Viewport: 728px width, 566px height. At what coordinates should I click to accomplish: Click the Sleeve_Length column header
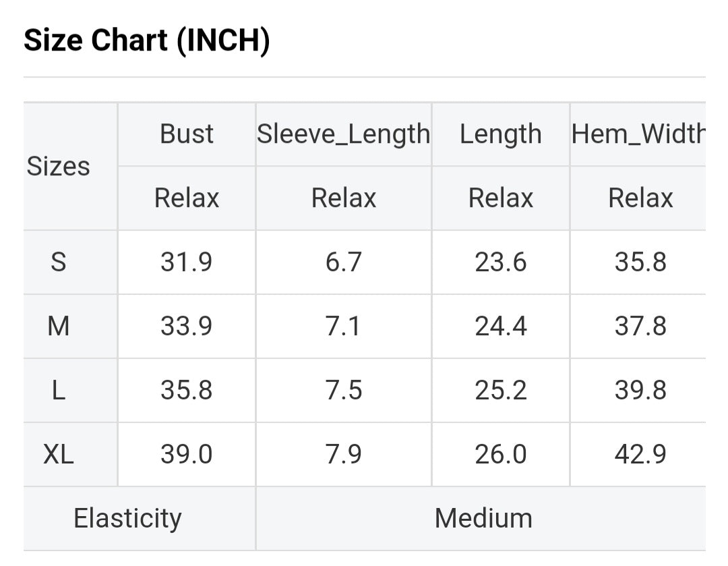344,134
